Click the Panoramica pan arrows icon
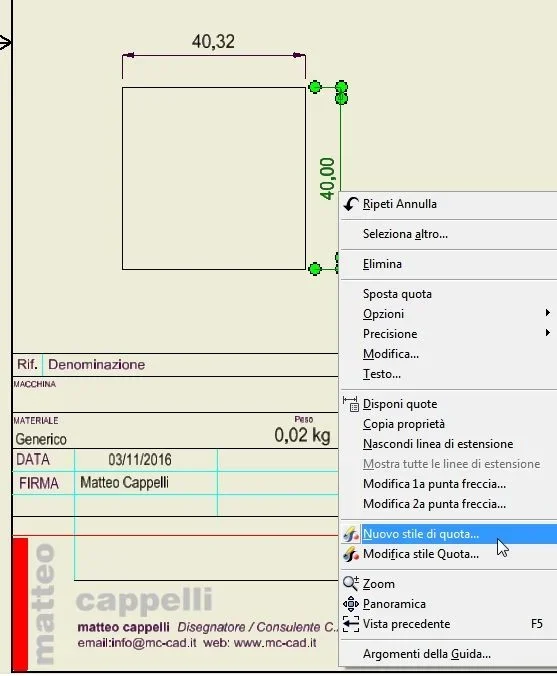 [x=351, y=604]
